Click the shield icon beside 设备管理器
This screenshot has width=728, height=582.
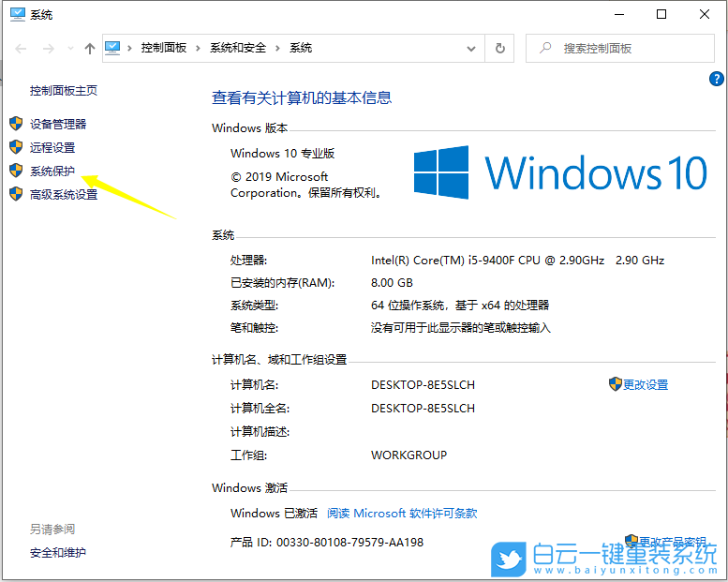tap(16, 124)
